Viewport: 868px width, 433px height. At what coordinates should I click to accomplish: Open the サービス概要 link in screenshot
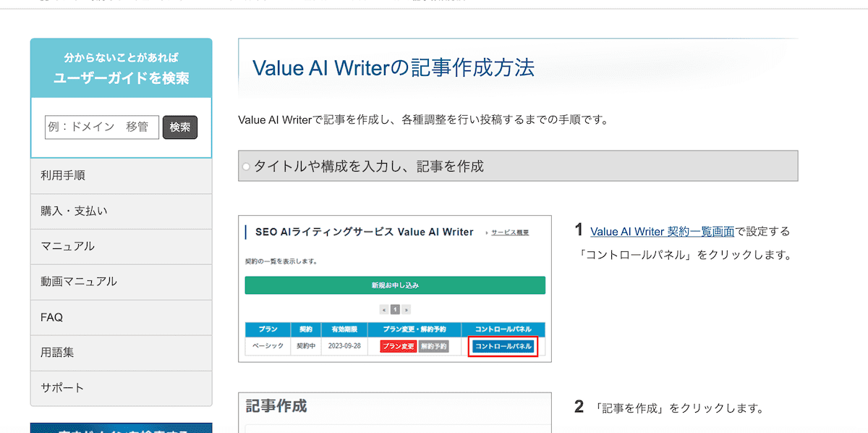[509, 232]
